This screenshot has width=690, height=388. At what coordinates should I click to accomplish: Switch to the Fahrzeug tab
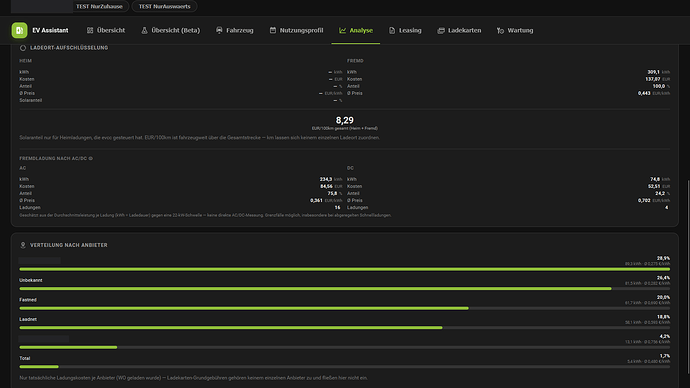click(x=235, y=30)
